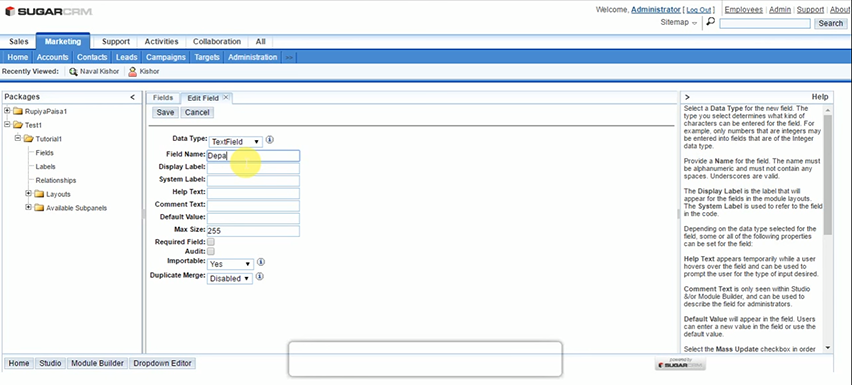Switch to the All tab
This screenshot has height=385, width=852.
pyautogui.click(x=260, y=42)
